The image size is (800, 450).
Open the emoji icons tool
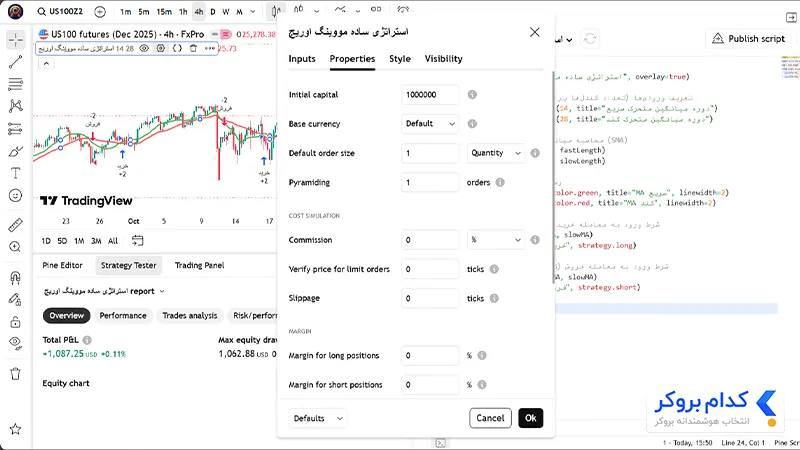coord(15,195)
